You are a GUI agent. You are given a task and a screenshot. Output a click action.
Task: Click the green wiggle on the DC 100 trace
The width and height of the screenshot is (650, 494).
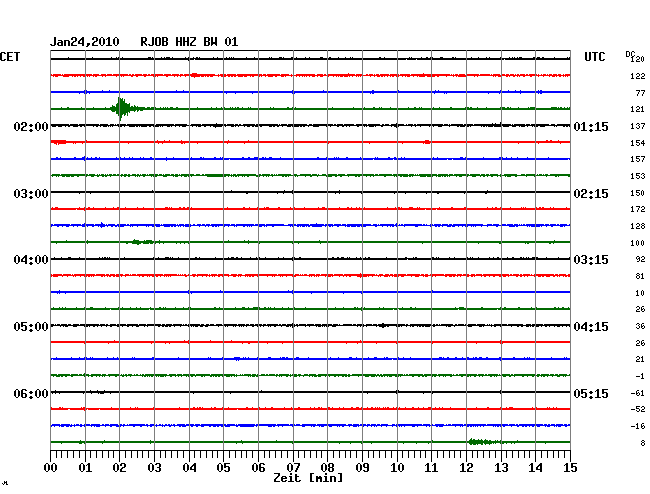tap(142, 242)
